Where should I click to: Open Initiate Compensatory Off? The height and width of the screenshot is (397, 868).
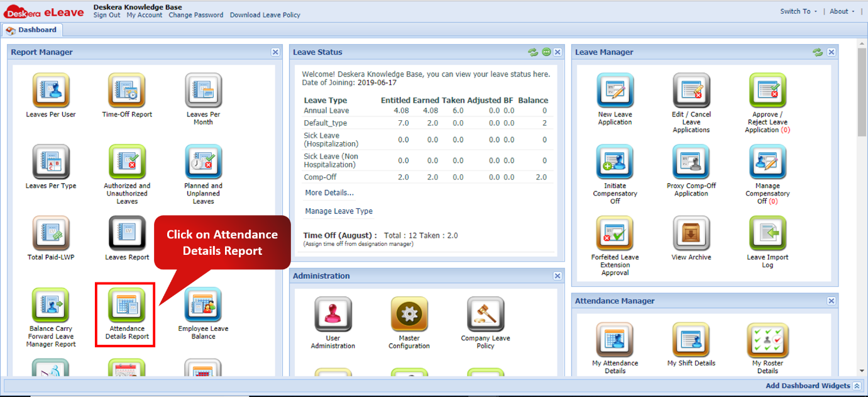615,162
